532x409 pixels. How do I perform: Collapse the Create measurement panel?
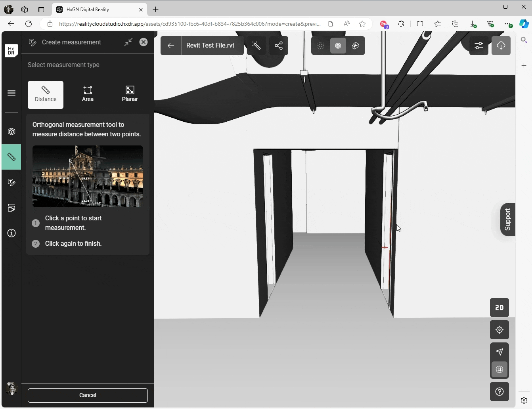click(x=128, y=42)
